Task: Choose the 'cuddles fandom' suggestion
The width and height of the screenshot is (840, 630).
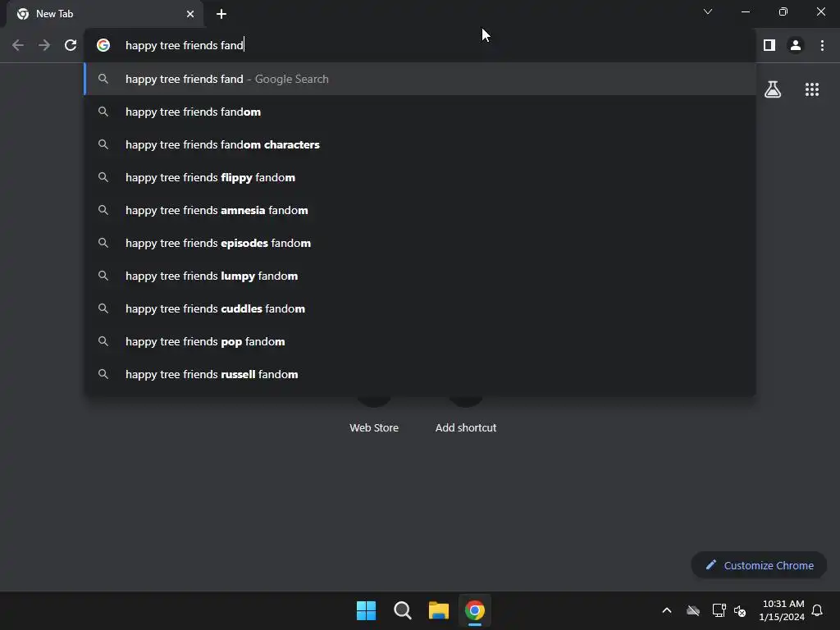Action: (x=421, y=308)
